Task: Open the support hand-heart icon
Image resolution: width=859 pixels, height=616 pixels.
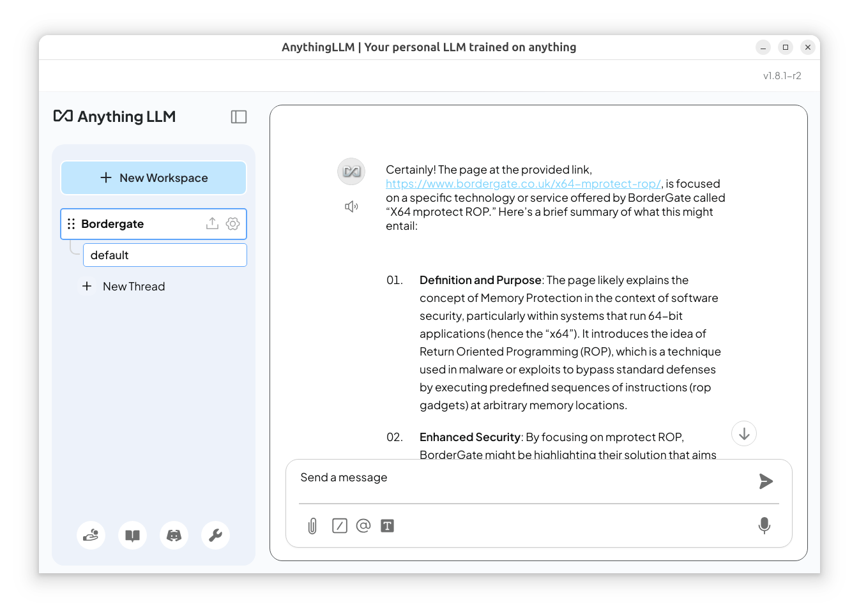Action: pyautogui.click(x=91, y=535)
